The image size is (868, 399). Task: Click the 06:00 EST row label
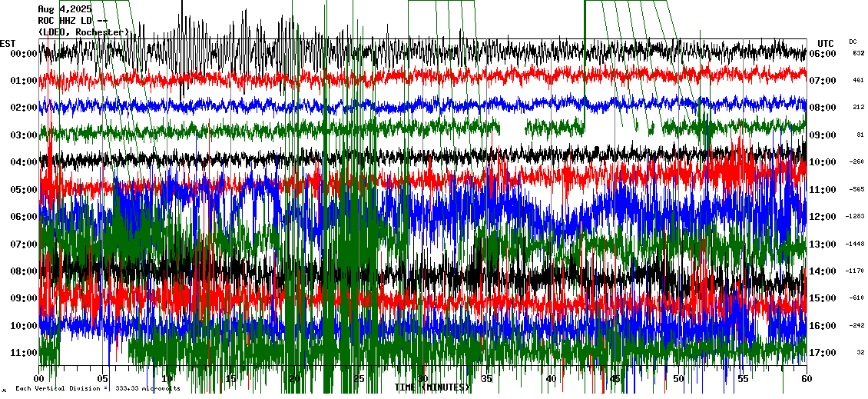24,217
